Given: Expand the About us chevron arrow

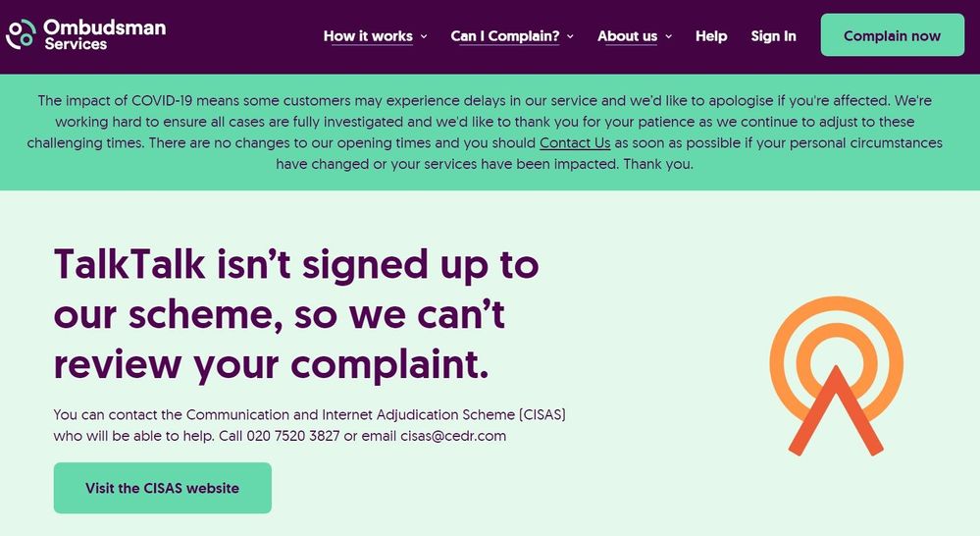Looking at the screenshot, I should [669, 36].
